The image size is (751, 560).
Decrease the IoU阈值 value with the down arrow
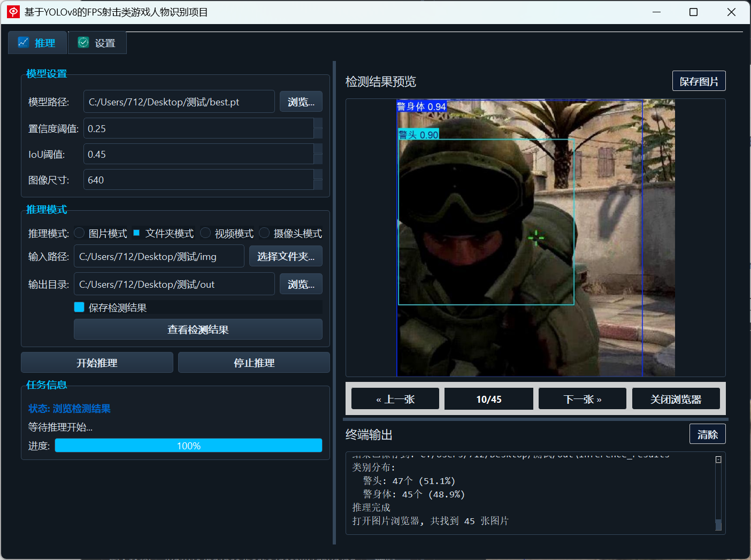pyautogui.click(x=318, y=159)
